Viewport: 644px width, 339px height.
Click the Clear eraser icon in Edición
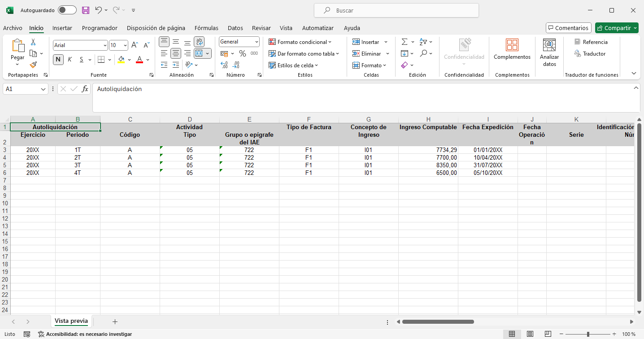(405, 65)
